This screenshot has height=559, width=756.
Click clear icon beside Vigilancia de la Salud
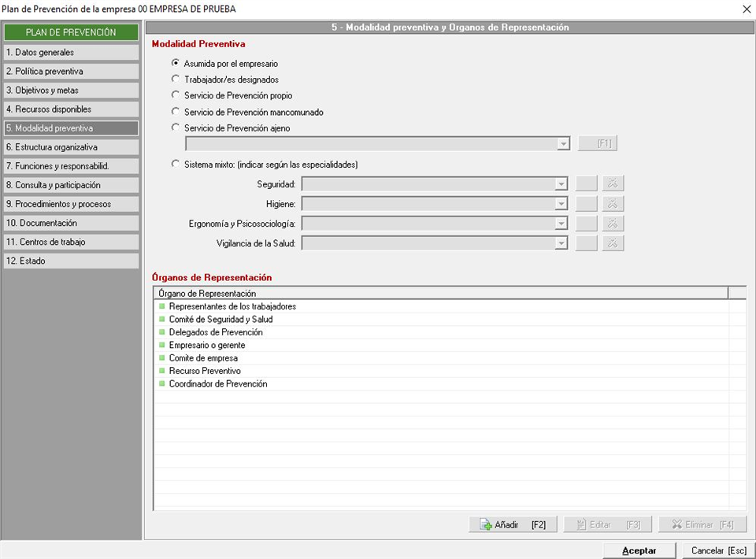[613, 243]
